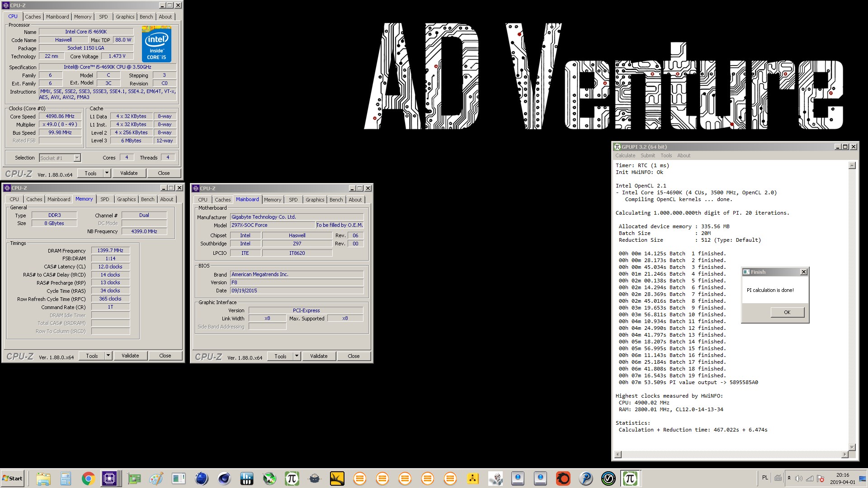
Task: Open the volume control in system tray
Action: click(x=799, y=479)
